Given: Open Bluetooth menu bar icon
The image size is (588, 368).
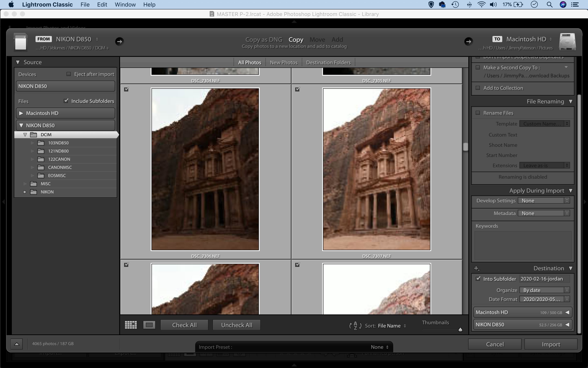Looking at the screenshot, I should click(469, 4).
